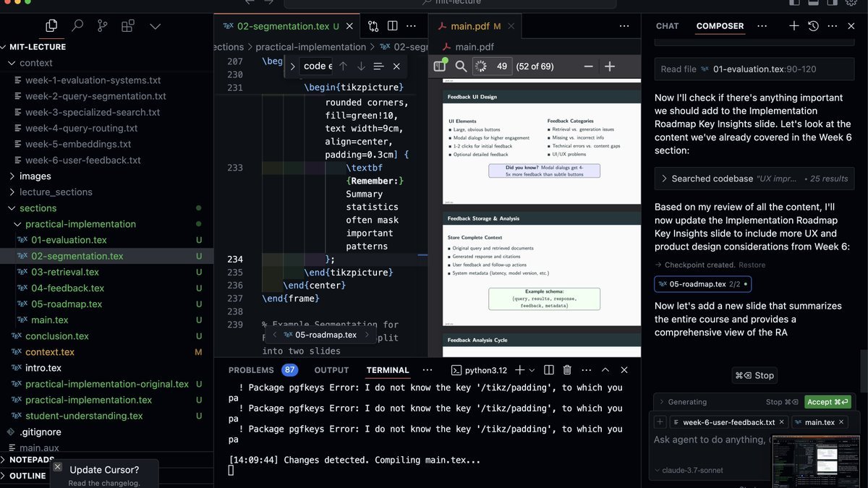
Task: Open the Extensions view icon
Action: click(x=128, y=26)
